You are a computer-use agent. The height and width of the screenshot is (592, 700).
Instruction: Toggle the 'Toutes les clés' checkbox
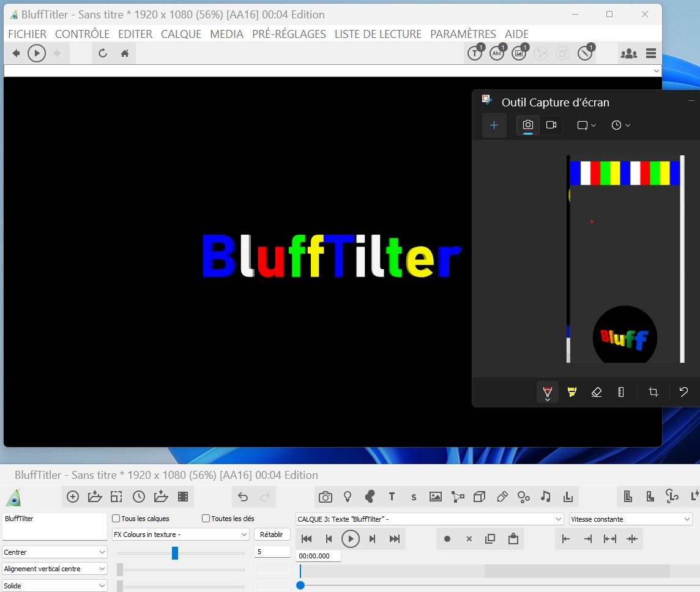206,519
